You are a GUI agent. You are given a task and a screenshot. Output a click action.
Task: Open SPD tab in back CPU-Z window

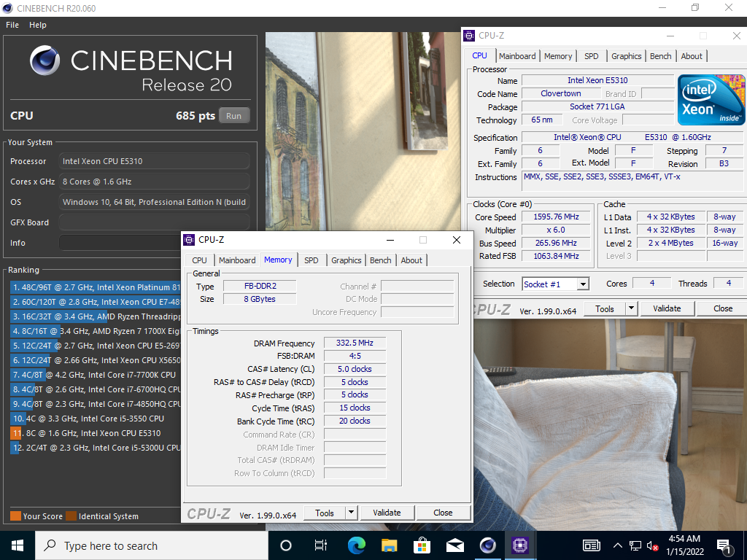[591, 56]
